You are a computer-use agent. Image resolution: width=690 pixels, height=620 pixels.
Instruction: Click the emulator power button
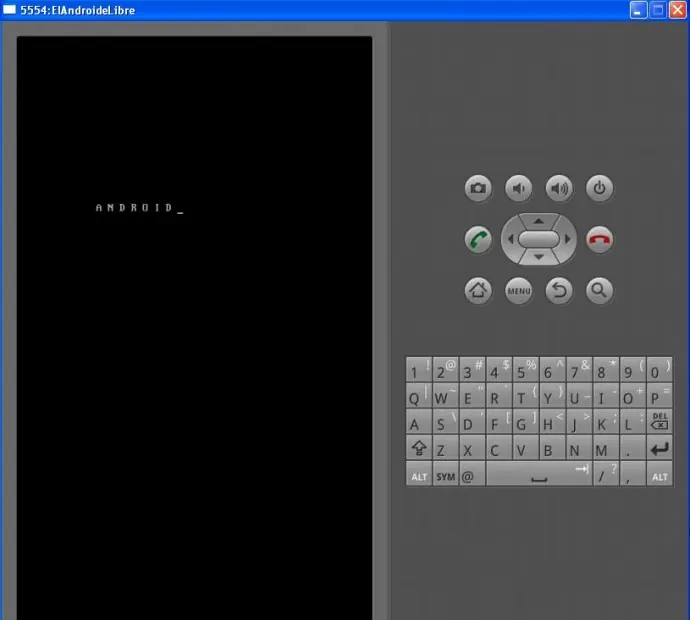tap(599, 188)
